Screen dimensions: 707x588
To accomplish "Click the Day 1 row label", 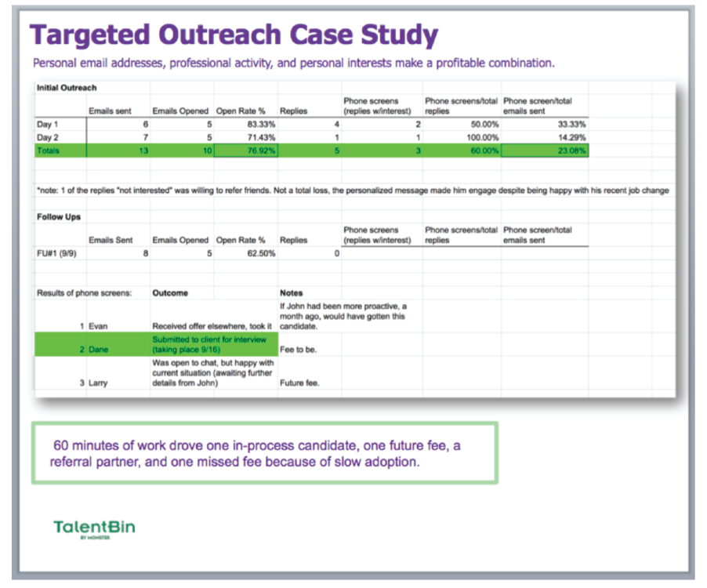I will click(48, 124).
